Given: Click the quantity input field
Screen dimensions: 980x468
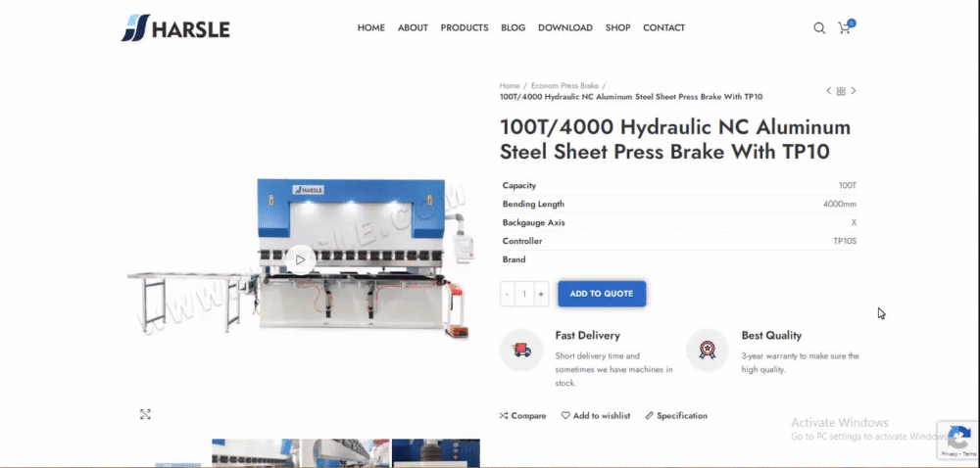Looking at the screenshot, I should (x=524, y=294).
